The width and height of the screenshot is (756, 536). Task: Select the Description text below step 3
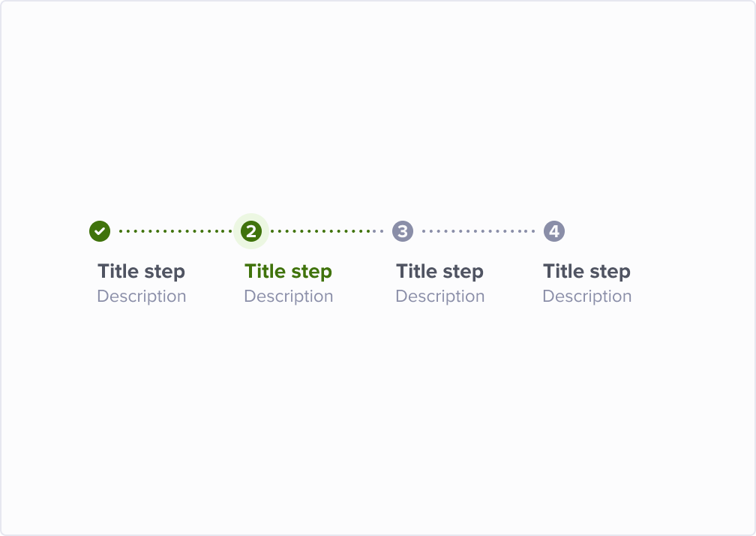coord(439,297)
